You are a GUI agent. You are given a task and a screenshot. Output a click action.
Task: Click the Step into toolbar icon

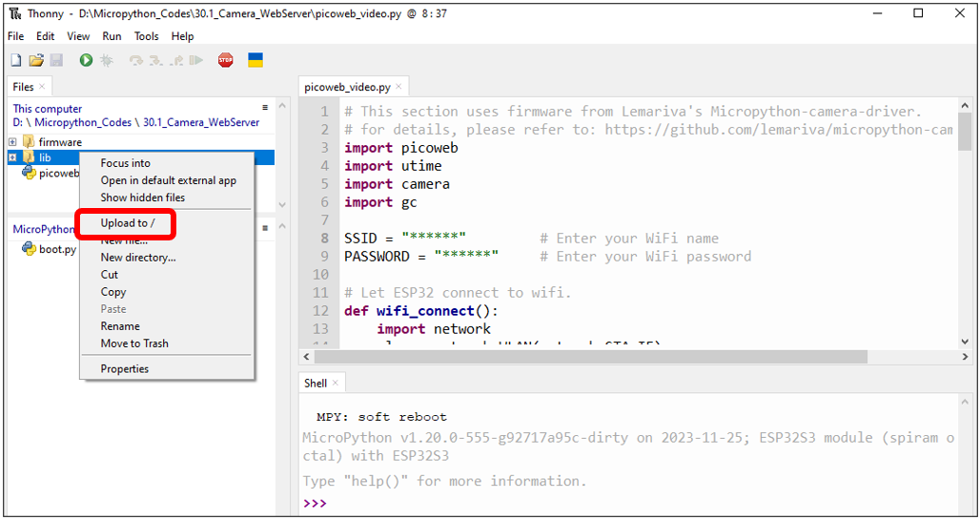click(x=155, y=60)
